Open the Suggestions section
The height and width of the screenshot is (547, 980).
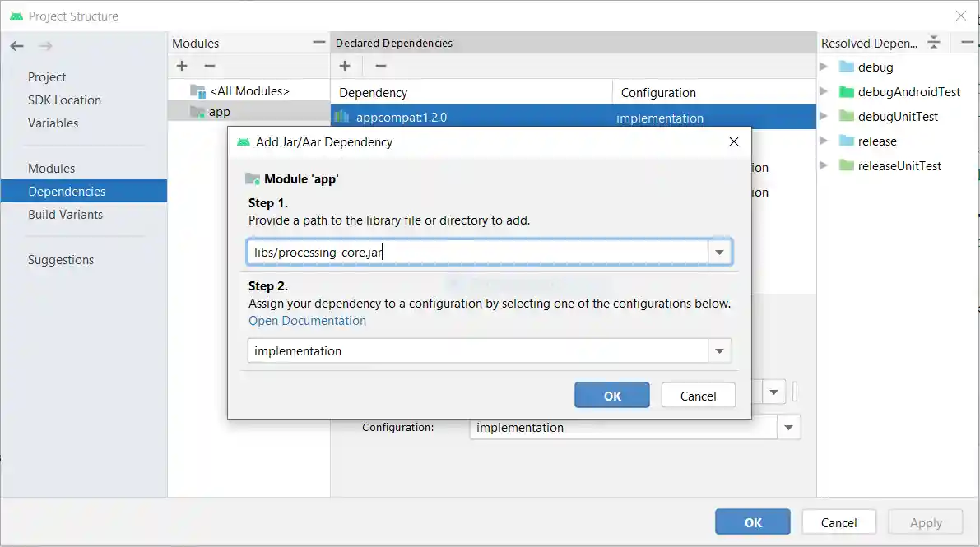60,259
